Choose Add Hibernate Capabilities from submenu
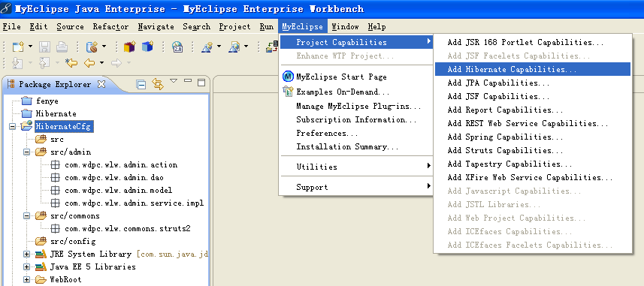The image size is (644, 286). click(532, 69)
